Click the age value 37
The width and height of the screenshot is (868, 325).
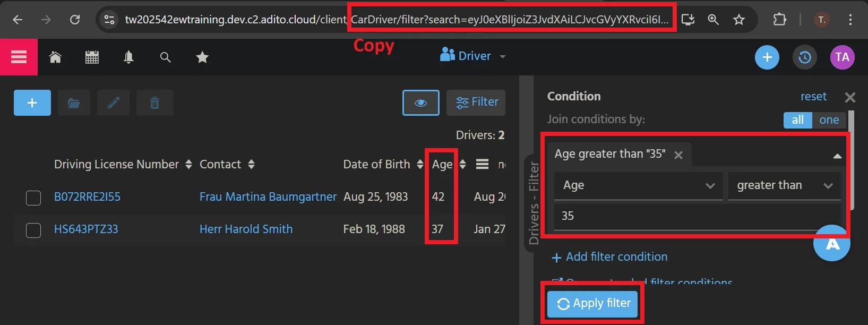pyautogui.click(x=437, y=229)
